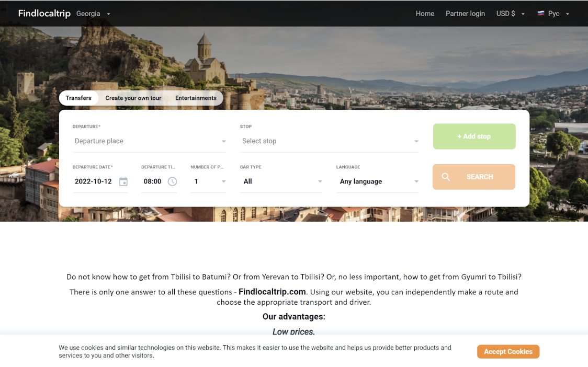Click the Findlocaltrip logo

point(44,14)
